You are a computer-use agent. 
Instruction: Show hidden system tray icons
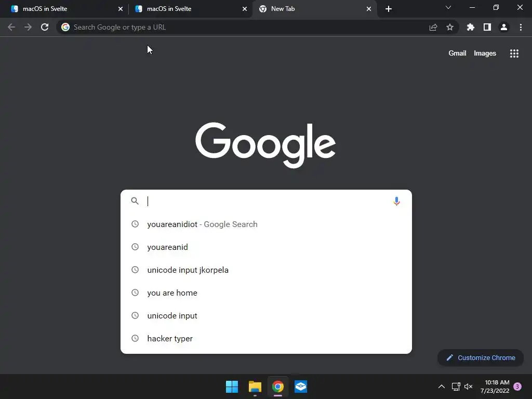pos(442,387)
